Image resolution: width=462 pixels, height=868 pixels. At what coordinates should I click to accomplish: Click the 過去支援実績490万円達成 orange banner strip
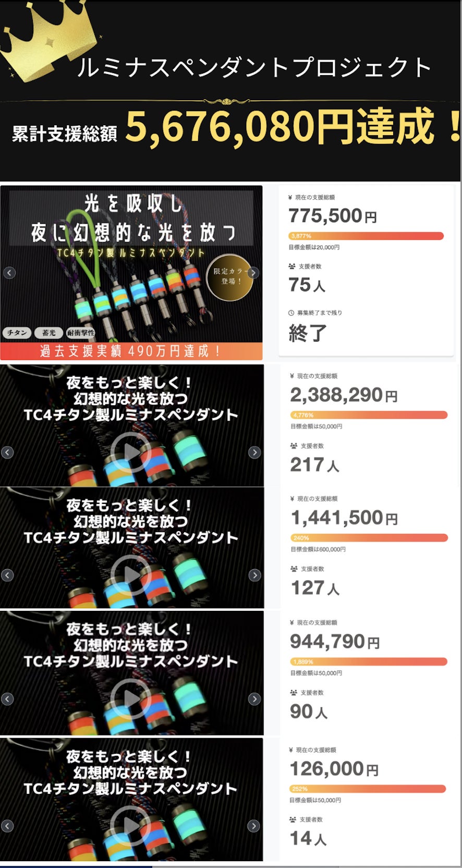pos(131,351)
